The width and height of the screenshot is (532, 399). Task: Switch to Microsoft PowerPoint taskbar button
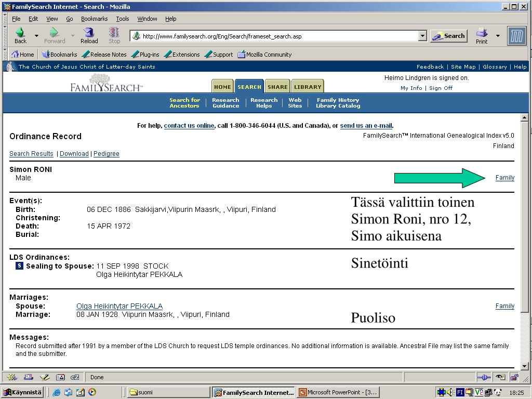click(x=338, y=392)
